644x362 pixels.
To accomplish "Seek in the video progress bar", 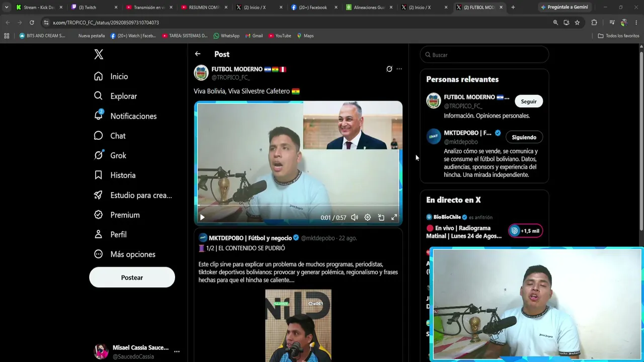I will pos(298,206).
